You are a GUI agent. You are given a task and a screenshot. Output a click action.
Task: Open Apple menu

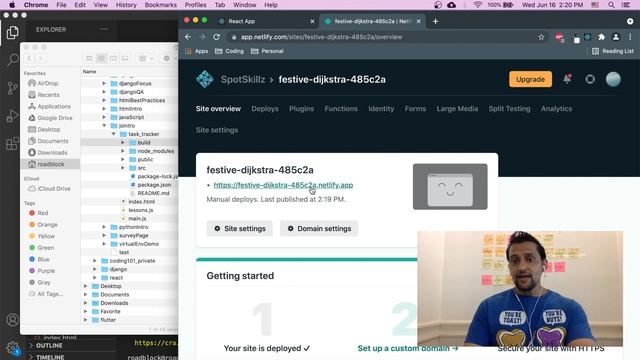click(x=12, y=5)
